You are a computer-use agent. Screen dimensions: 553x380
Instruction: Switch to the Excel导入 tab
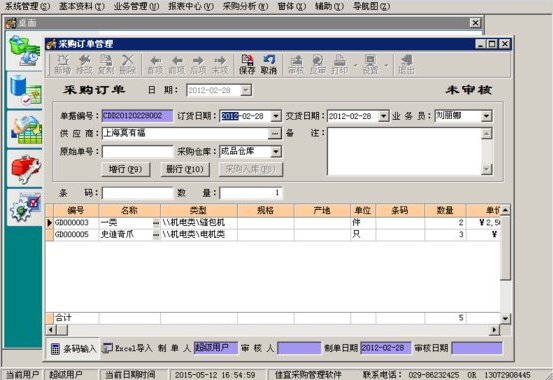127,348
